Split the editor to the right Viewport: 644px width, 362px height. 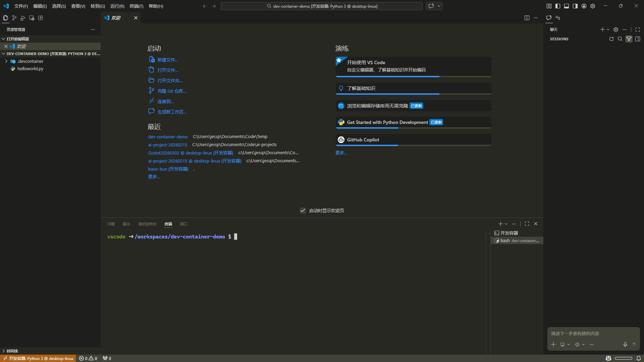point(527,18)
